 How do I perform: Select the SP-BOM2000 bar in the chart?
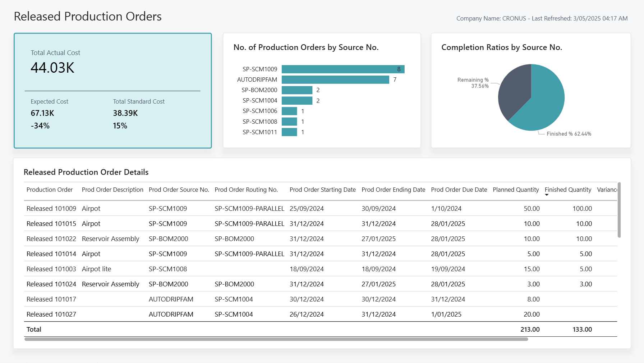pyautogui.click(x=296, y=90)
